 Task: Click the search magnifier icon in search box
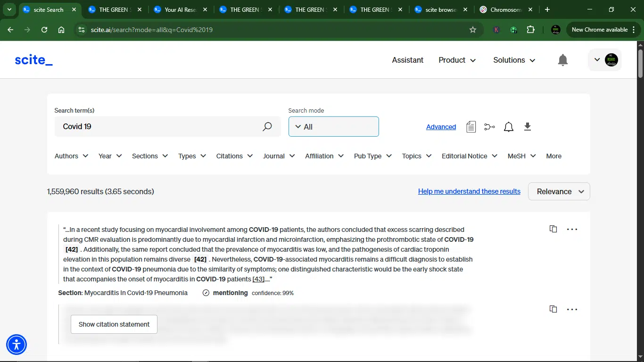tap(267, 126)
